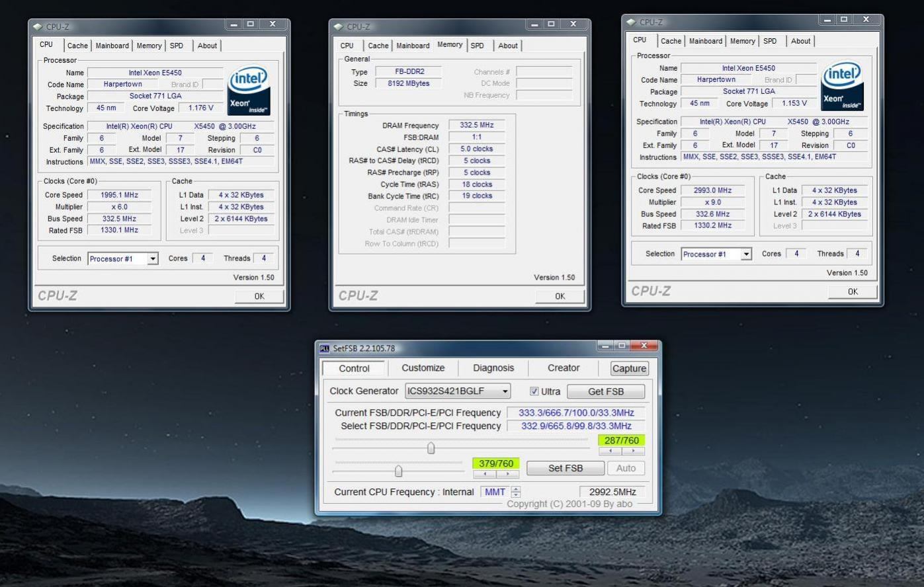This screenshot has height=587, width=924.
Task: Open About tab in right CPU-Z window
Action: (801, 41)
